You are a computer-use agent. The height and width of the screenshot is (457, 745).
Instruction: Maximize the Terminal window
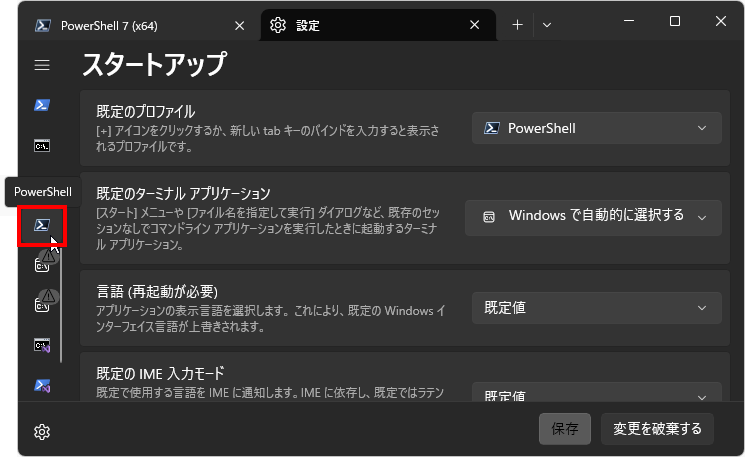(x=675, y=21)
